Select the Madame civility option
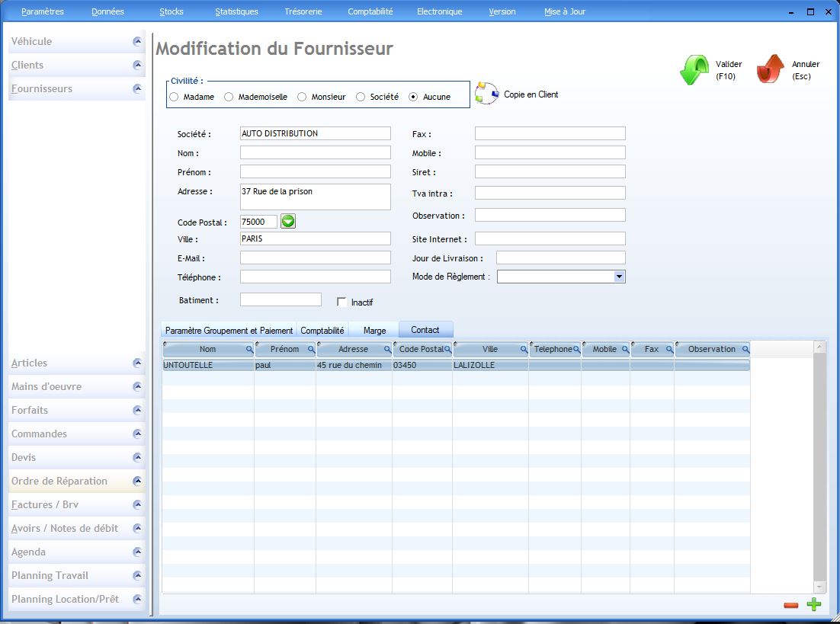Viewport: 840px width, 624px height. [174, 97]
